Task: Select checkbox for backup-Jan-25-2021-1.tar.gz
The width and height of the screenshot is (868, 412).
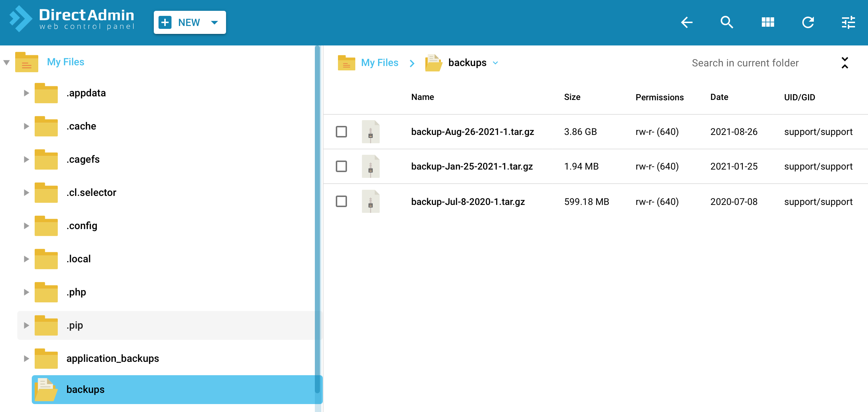Action: pos(341,166)
